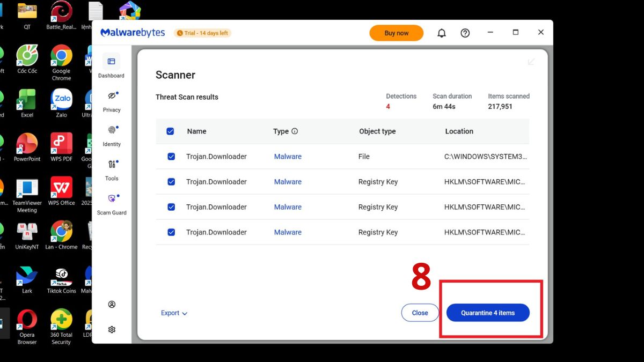This screenshot has width=644, height=362.
Task: Uncheck the second Registry Key row checkbox
Action: coord(171,207)
